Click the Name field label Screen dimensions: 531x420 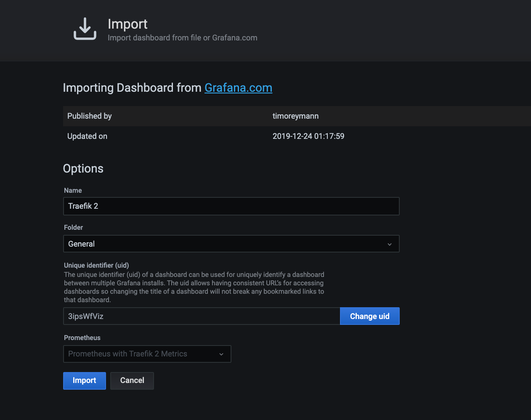(73, 190)
